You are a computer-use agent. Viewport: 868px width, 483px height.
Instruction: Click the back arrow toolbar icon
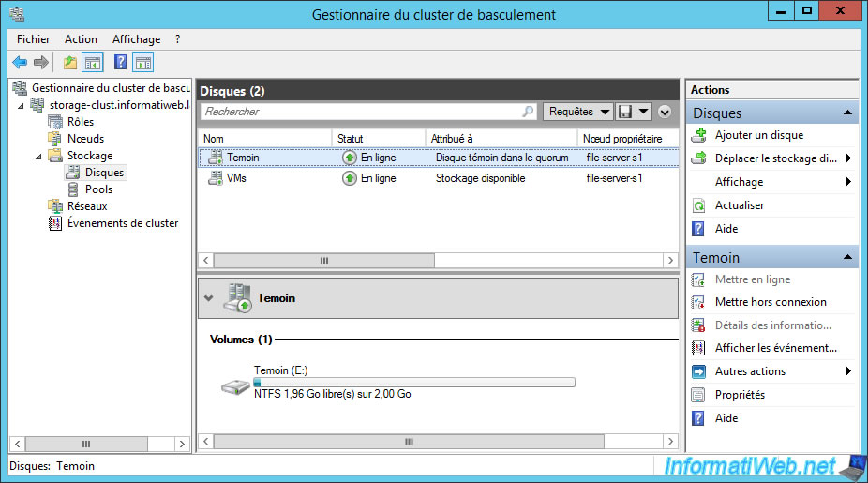pos(20,63)
